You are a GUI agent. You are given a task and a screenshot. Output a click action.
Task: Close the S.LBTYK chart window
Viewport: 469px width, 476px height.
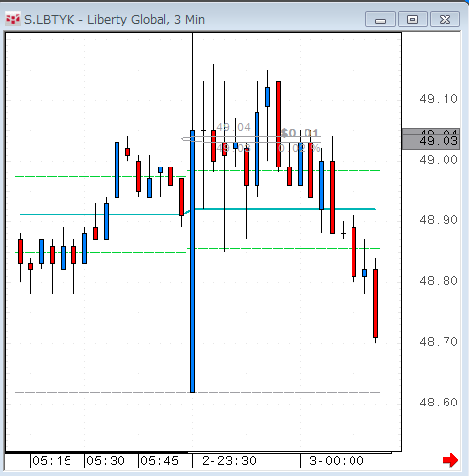pyautogui.click(x=445, y=20)
